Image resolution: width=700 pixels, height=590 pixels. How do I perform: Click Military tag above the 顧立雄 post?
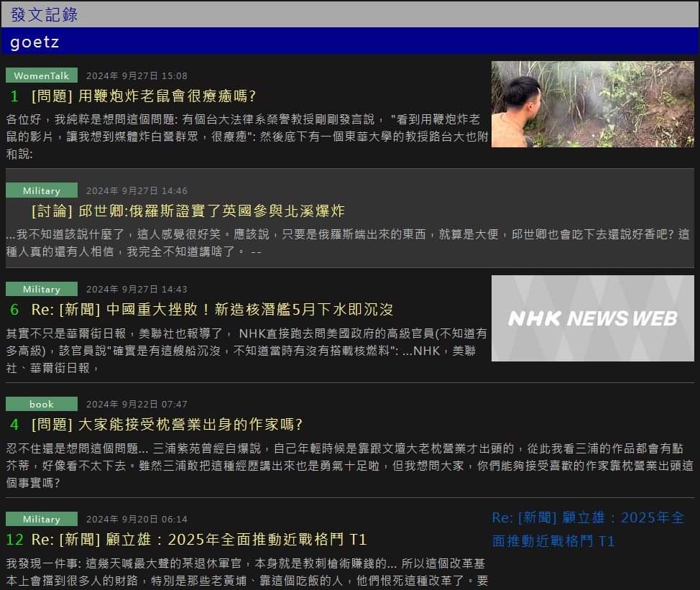(42, 519)
